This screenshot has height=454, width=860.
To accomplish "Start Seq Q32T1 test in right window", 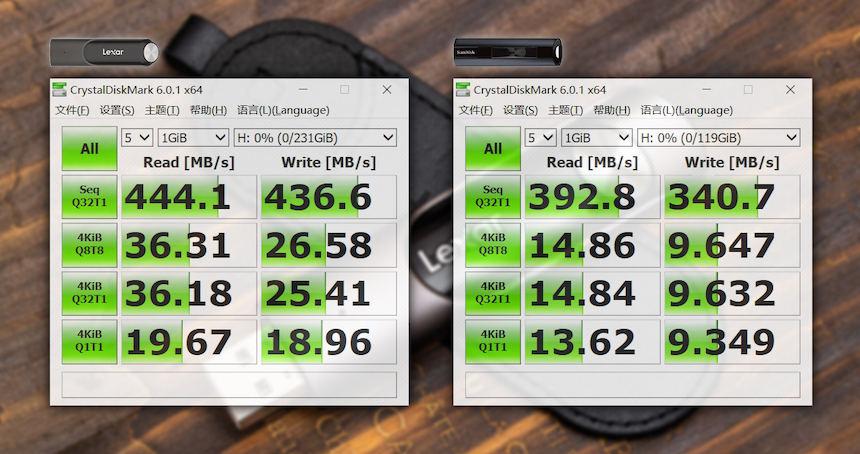I will tap(493, 197).
